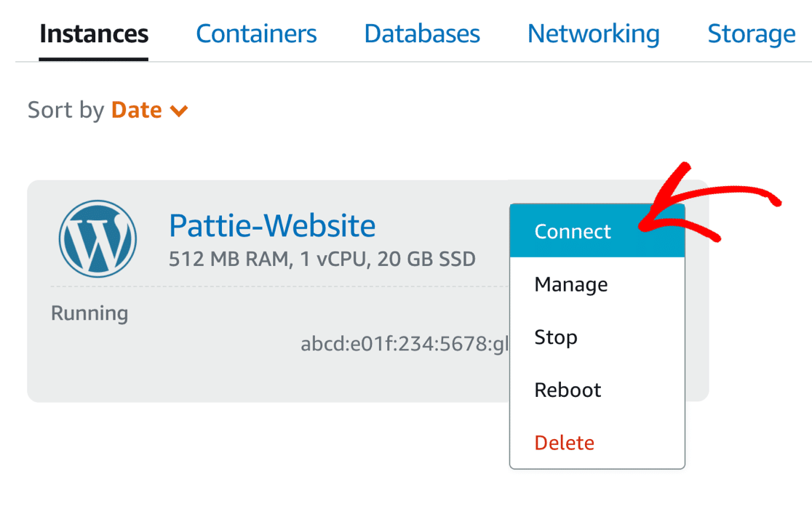Open the Containers tab
Viewport: 812px width, 506px height.
[x=256, y=34]
